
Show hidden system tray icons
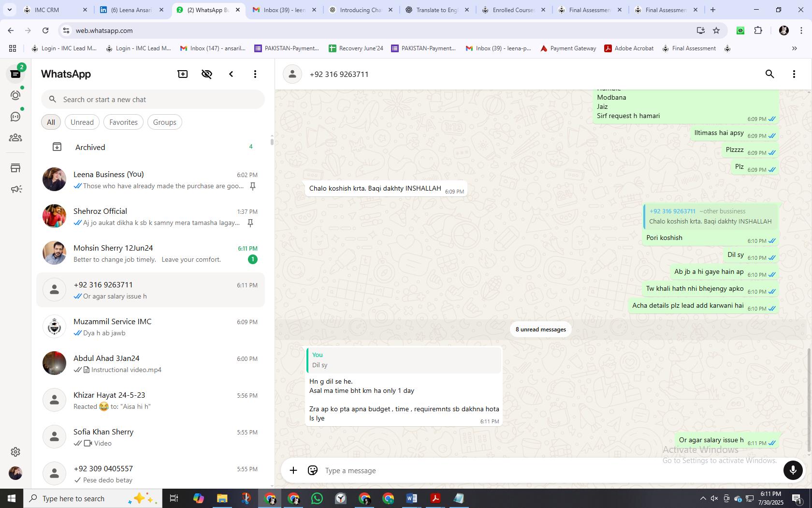pos(703,498)
